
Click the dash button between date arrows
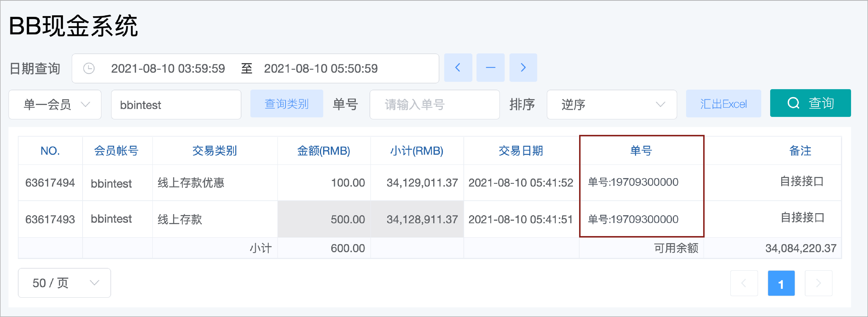(x=490, y=68)
